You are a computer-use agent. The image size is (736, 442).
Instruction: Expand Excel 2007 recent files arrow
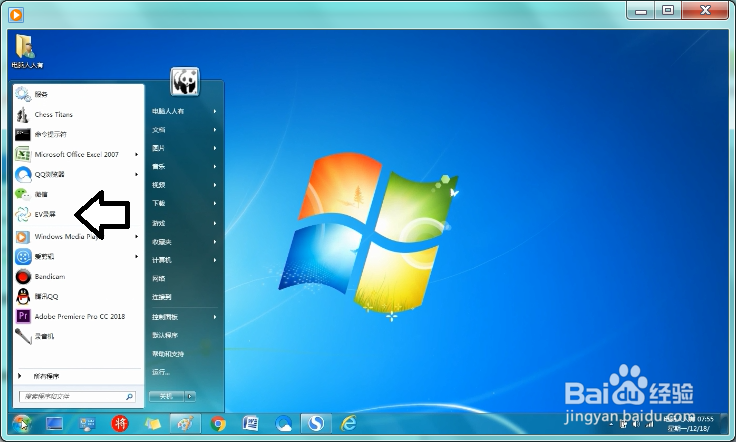tap(137, 154)
